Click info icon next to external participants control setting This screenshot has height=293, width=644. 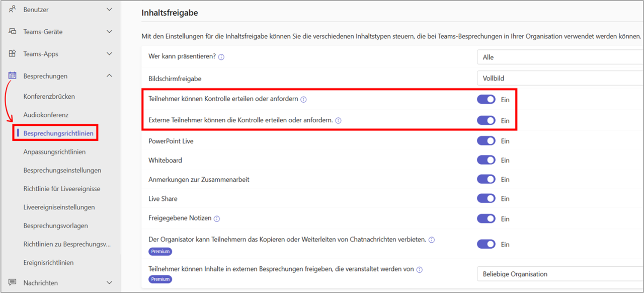338,120
